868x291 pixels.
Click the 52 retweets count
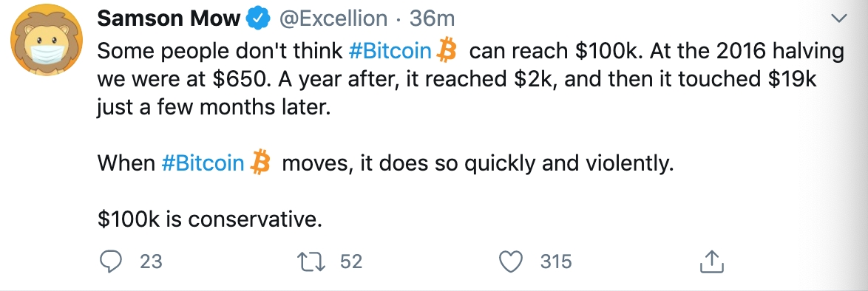pos(351,261)
